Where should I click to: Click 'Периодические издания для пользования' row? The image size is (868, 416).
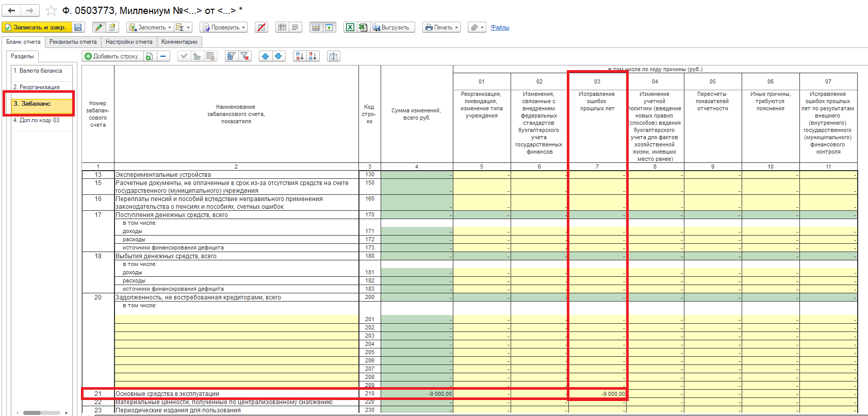click(x=236, y=410)
